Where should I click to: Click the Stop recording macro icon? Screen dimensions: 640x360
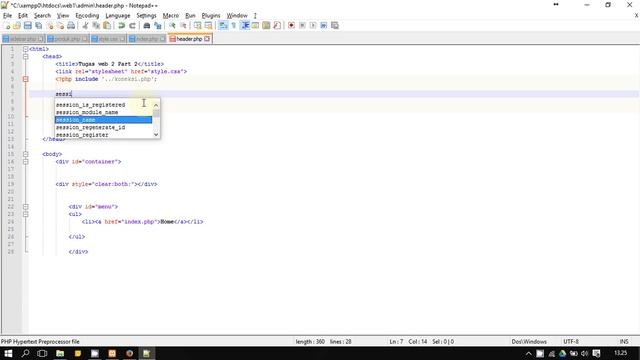(302, 26)
